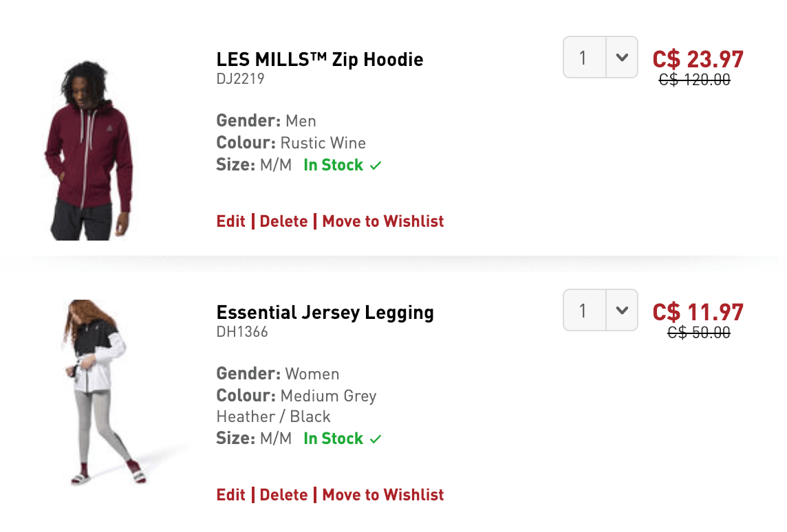Move the Zip Hoodie to Wishlist
Image resolution: width=787 pixels, height=532 pixels.
click(383, 221)
